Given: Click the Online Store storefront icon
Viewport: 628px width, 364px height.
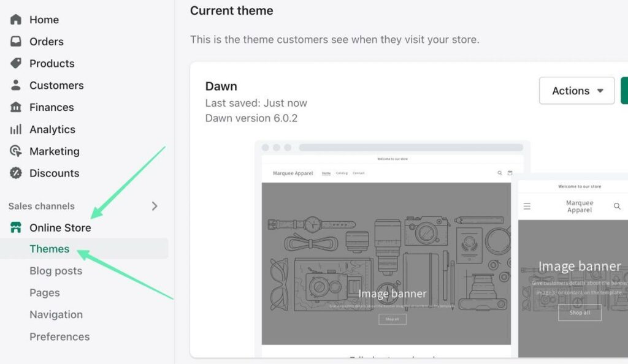Looking at the screenshot, I should [16, 228].
